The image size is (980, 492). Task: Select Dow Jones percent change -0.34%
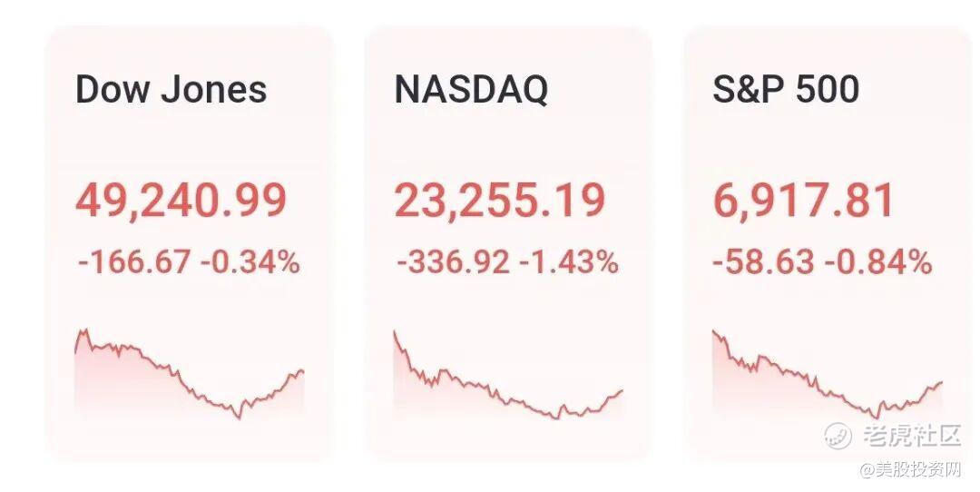(x=250, y=263)
